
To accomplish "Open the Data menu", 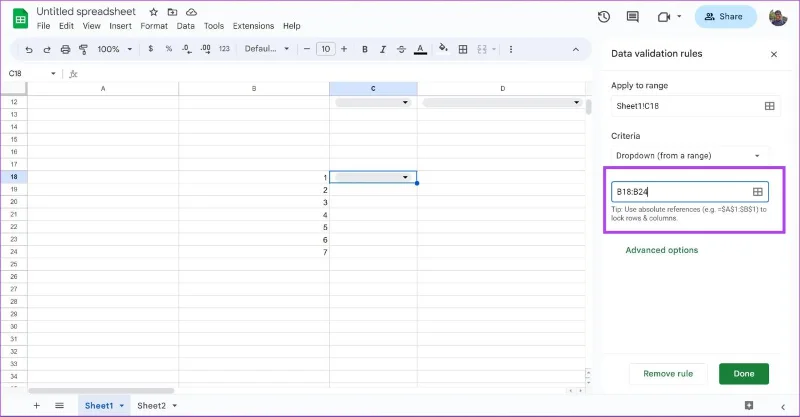I will pos(186,26).
